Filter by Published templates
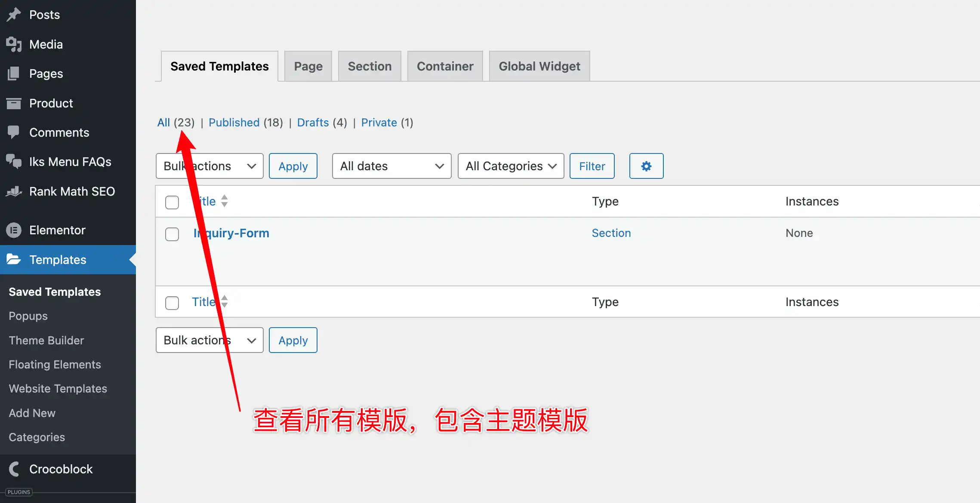Viewport: 980px width, 503px height. click(234, 123)
